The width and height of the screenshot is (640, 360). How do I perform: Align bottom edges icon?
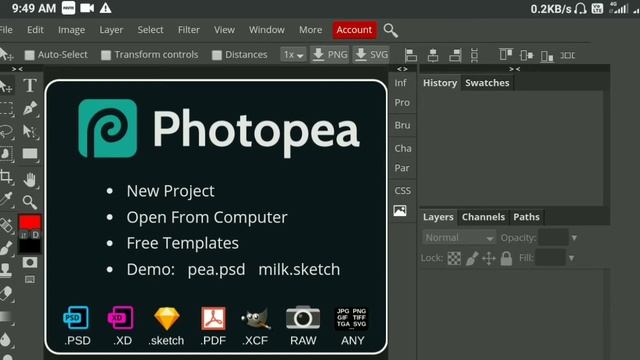(x=547, y=56)
